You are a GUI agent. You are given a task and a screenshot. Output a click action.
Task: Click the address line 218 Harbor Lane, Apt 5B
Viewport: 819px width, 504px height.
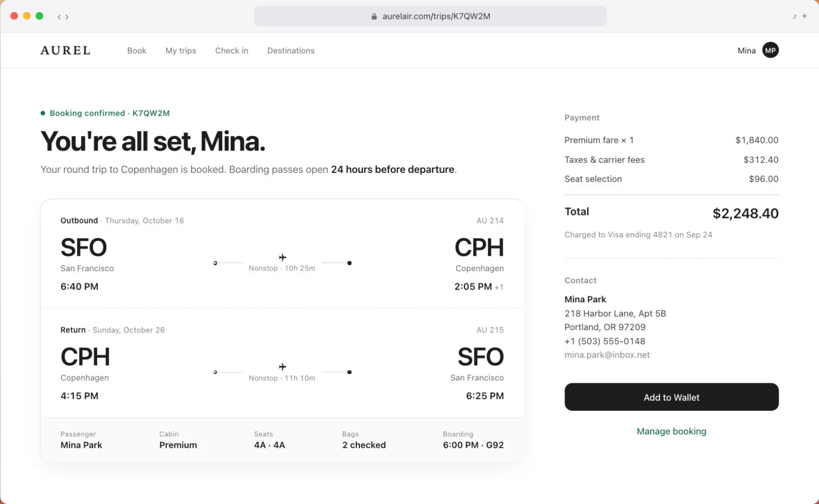coord(615,314)
